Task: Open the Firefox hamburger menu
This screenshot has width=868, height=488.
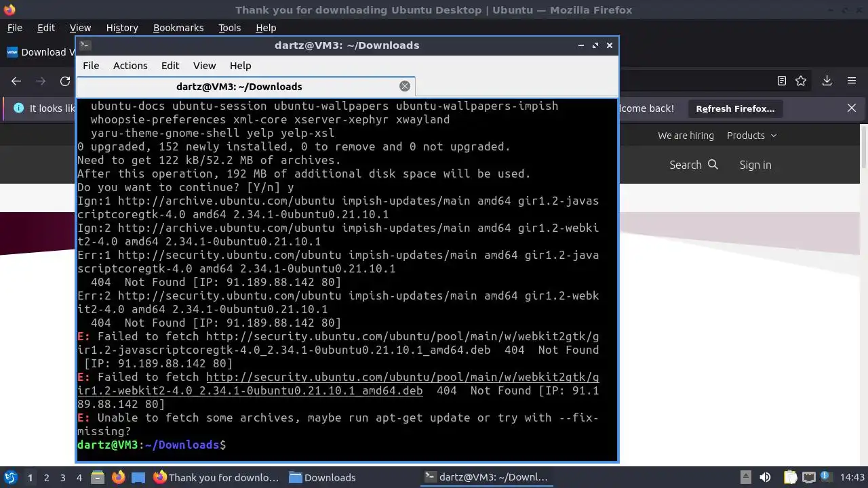Action: [852, 81]
